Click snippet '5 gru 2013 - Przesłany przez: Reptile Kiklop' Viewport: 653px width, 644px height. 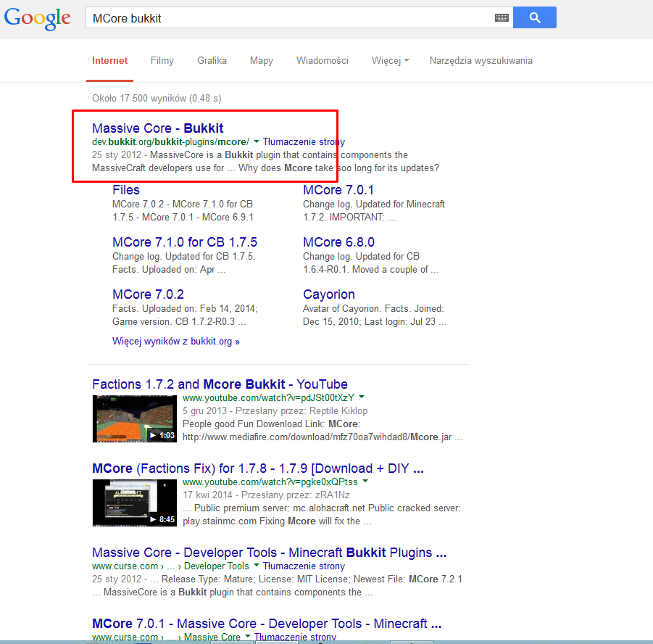tap(275, 411)
